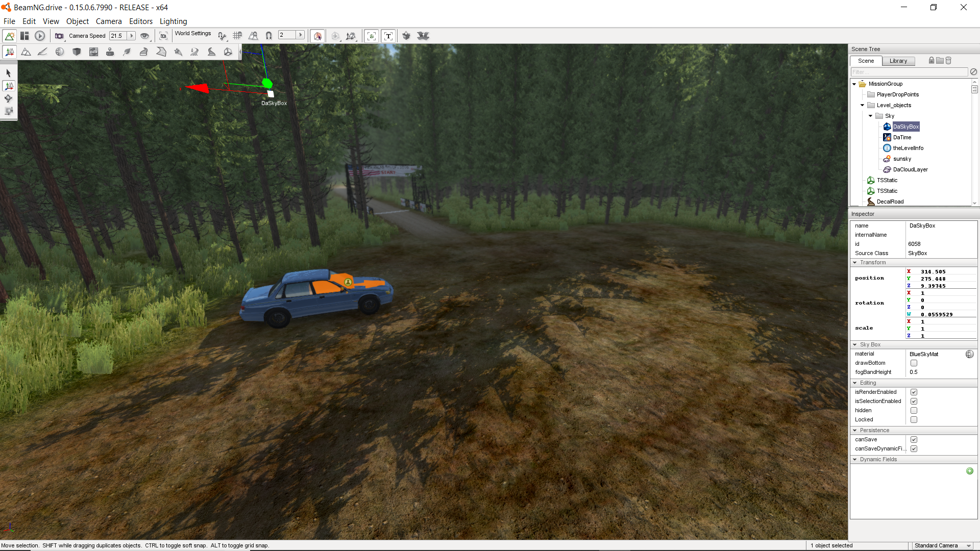This screenshot has width=980, height=551.
Task: Open the Lighting menu
Action: pos(173,21)
